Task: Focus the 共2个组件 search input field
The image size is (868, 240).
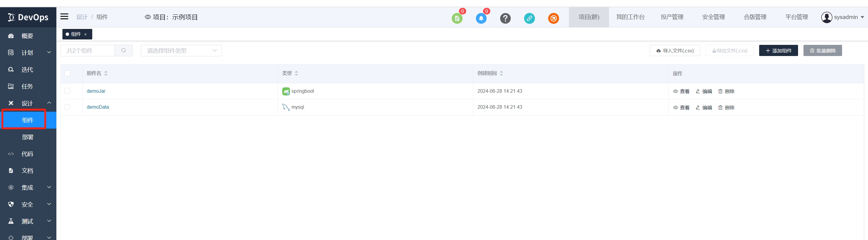Action: tap(88, 51)
